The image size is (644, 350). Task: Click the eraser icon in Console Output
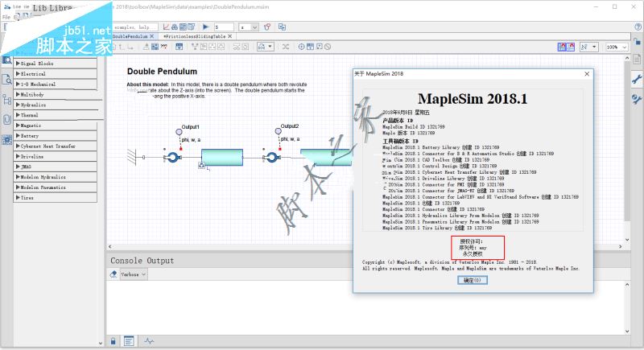point(114,274)
